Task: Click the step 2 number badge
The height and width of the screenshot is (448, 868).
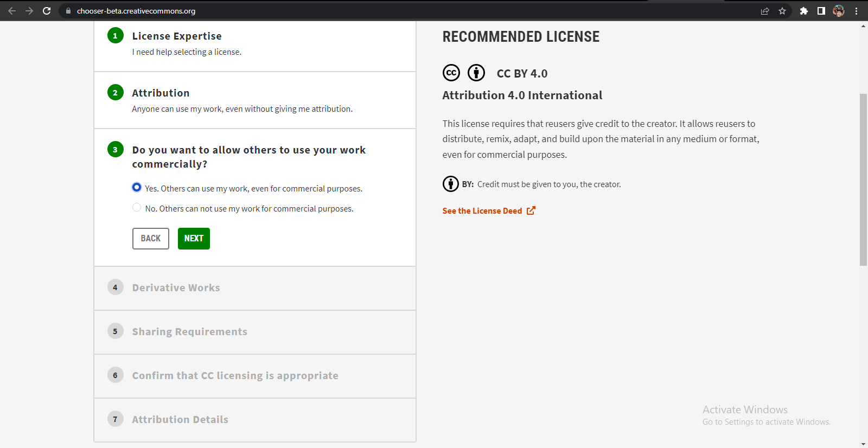Action: tap(115, 93)
